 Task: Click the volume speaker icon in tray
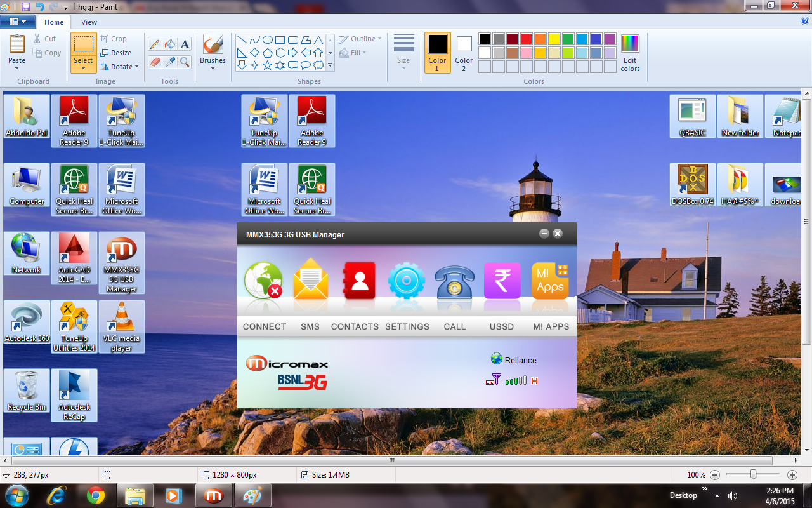point(733,495)
